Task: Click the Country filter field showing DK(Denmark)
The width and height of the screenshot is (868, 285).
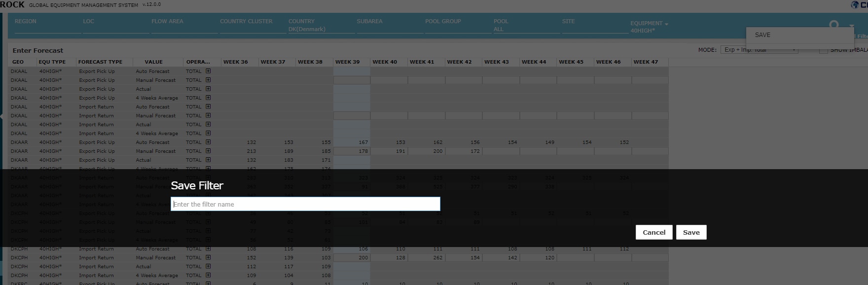Action: [321, 29]
